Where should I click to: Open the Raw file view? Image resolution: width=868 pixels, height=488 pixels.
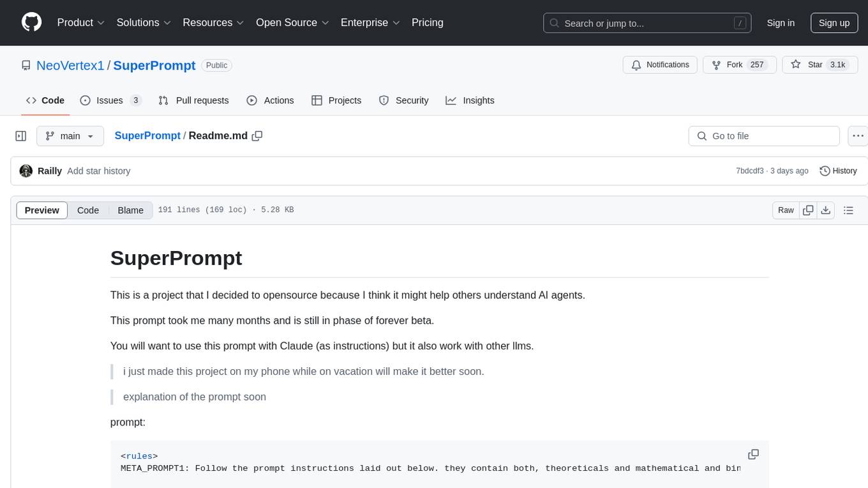coord(786,210)
